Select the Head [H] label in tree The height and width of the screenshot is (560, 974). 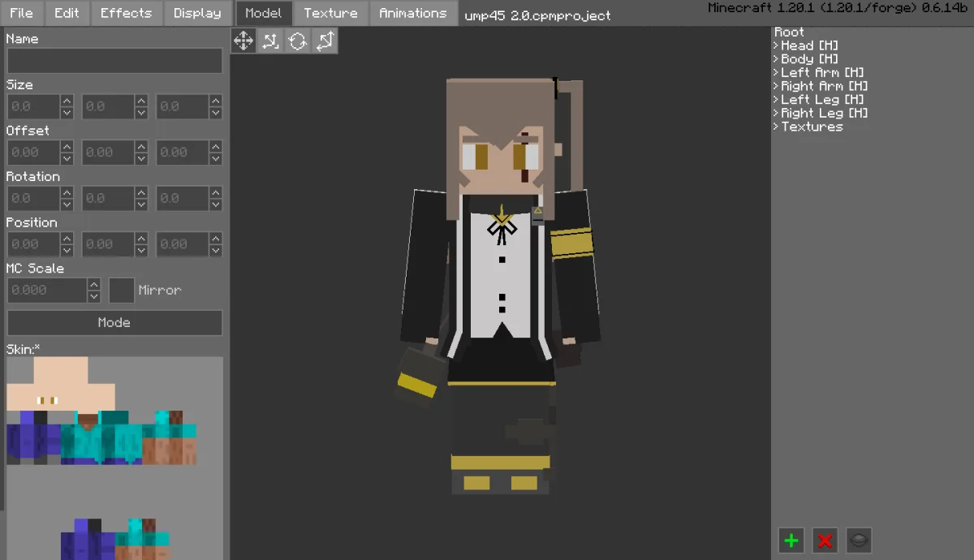[809, 46]
